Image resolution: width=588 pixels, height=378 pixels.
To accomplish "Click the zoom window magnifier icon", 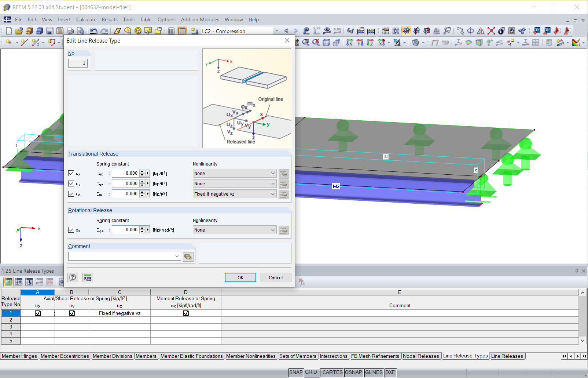I will click(x=306, y=43).
